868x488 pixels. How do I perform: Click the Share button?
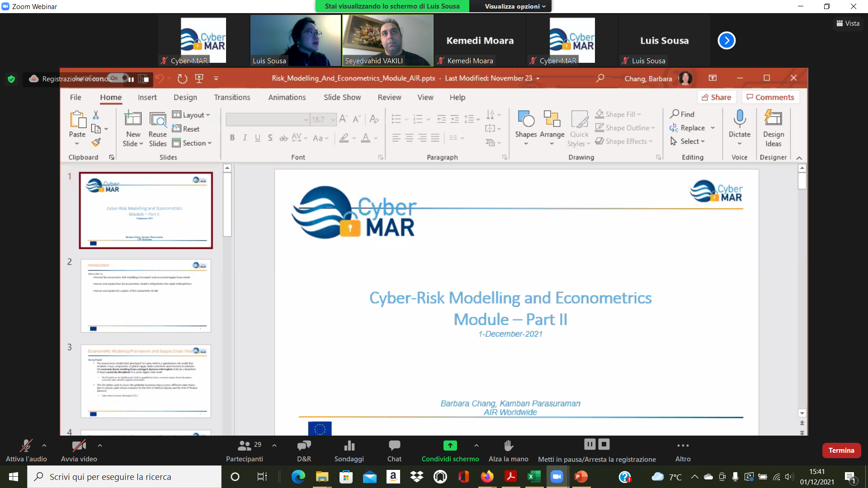(x=717, y=97)
